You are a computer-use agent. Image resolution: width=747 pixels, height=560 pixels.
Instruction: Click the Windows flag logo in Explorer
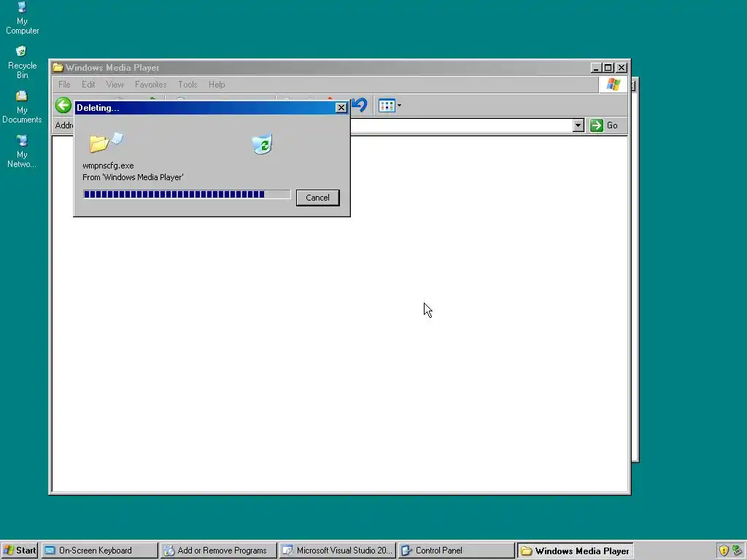point(613,85)
